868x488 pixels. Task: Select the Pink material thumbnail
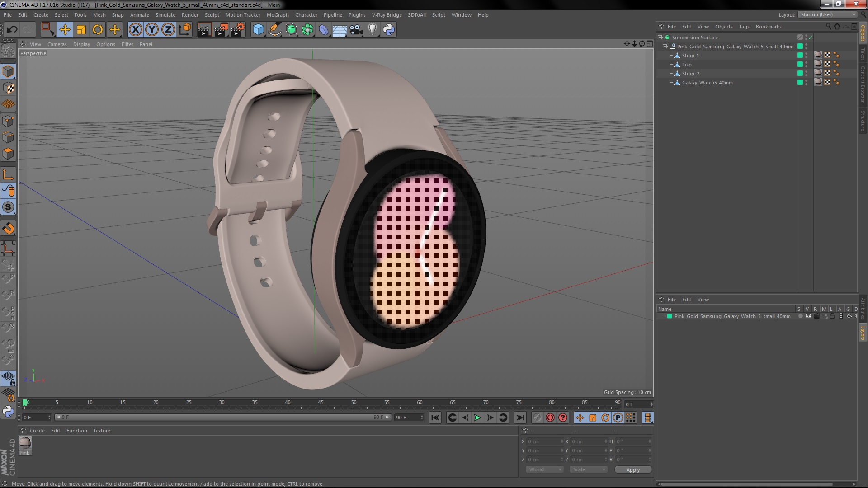25,443
